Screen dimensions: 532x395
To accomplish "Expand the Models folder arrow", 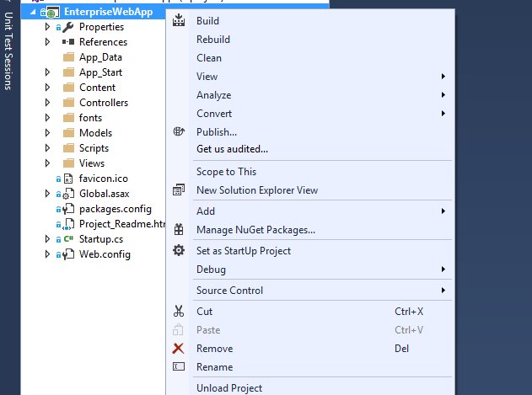I will click(47, 132).
